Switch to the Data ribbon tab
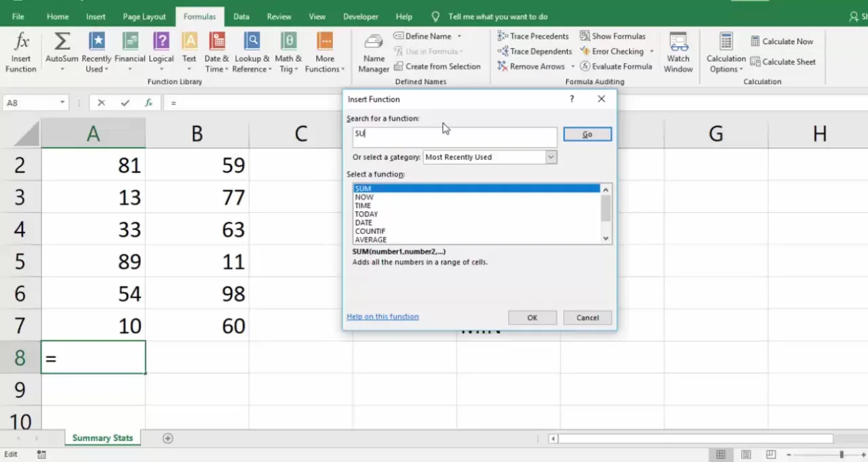868x462 pixels. click(241, 16)
